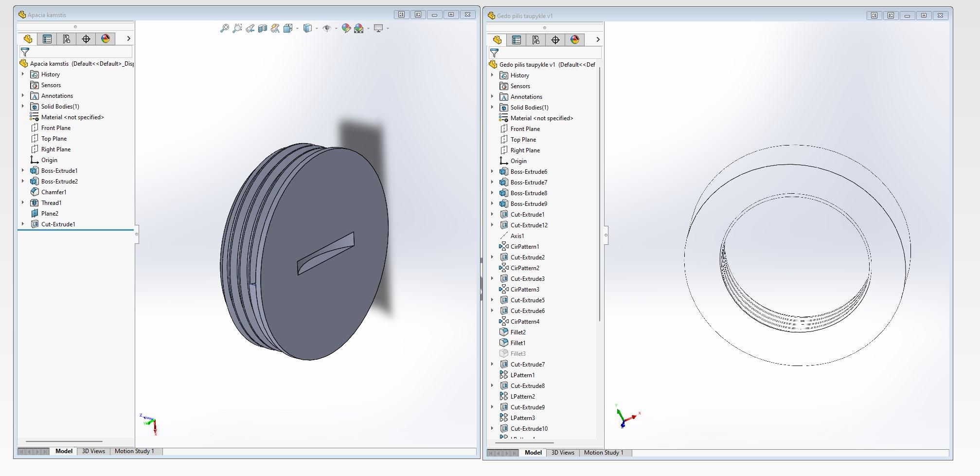
Task: Select the Zoom to Fit tool
Action: pyautogui.click(x=224, y=28)
